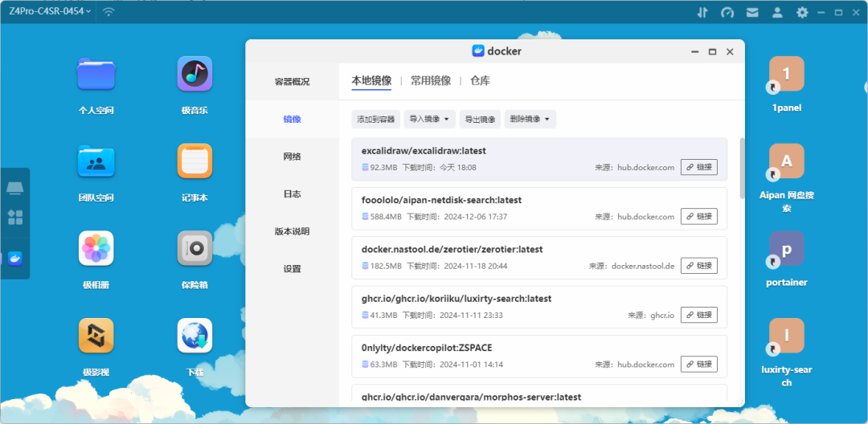Image resolution: width=868 pixels, height=424 pixels.
Task: Open the 下载 download app
Action: 194,336
